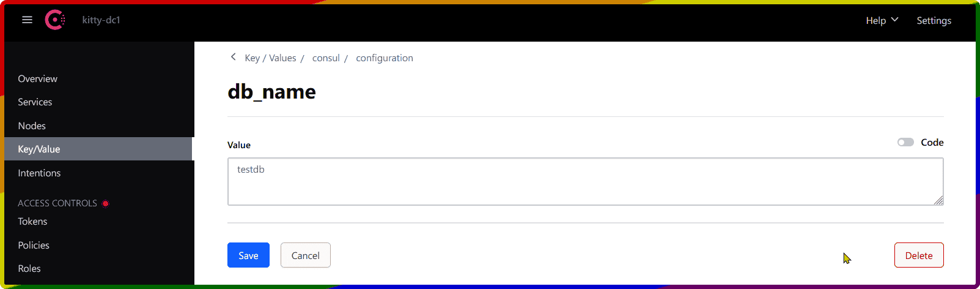Image resolution: width=980 pixels, height=289 pixels.
Task: Click the Save button
Action: (x=248, y=255)
